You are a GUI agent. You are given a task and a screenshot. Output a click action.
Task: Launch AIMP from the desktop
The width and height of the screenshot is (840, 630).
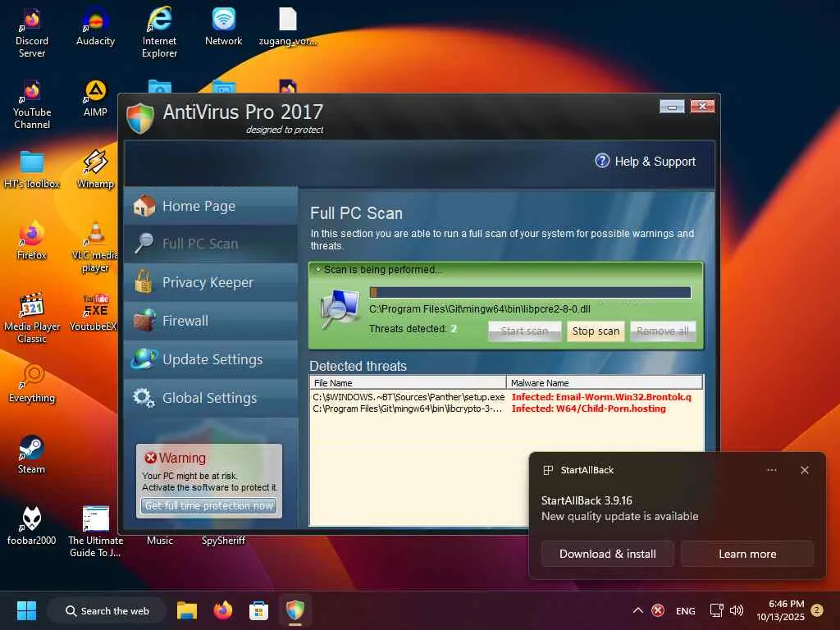point(95,98)
